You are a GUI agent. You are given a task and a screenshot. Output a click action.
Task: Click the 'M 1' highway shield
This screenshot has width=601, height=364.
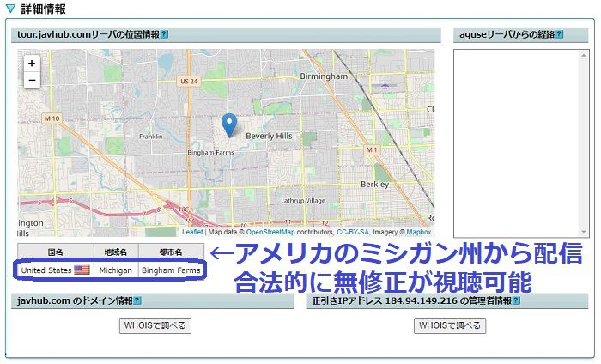pos(372,150)
